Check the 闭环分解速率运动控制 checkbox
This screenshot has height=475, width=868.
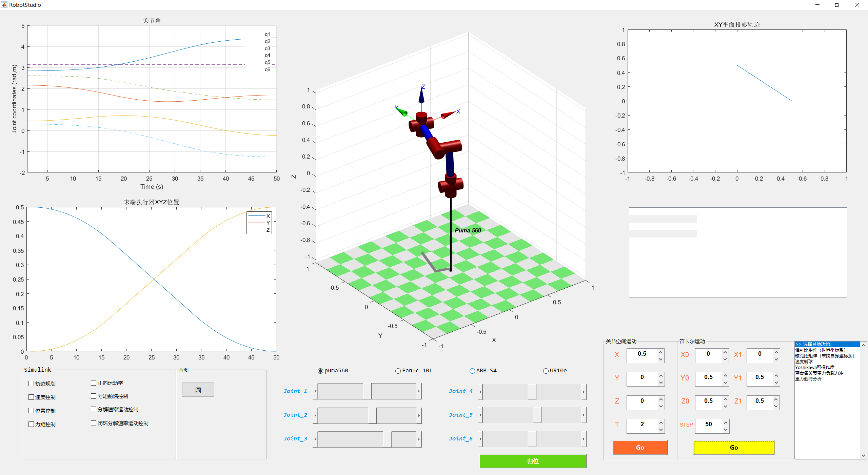pos(94,422)
